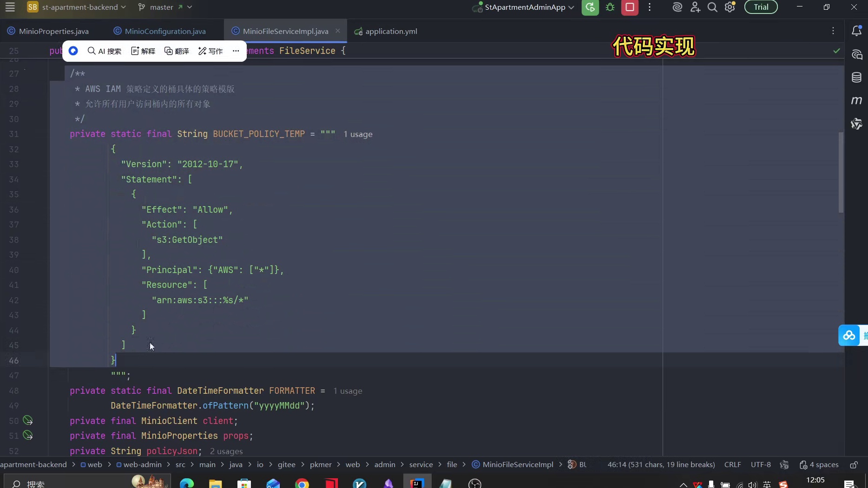Close the MinioFileServiceImpl.java tab

pos(338,31)
